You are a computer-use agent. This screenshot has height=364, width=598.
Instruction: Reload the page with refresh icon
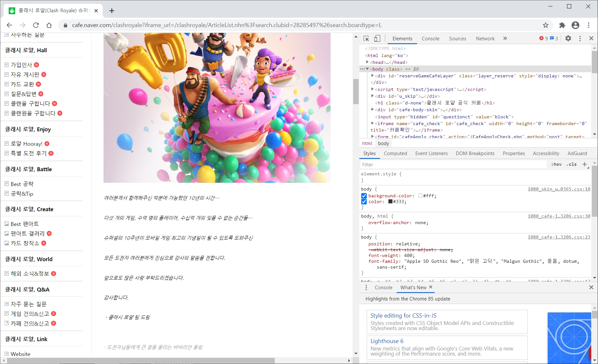click(x=36, y=25)
